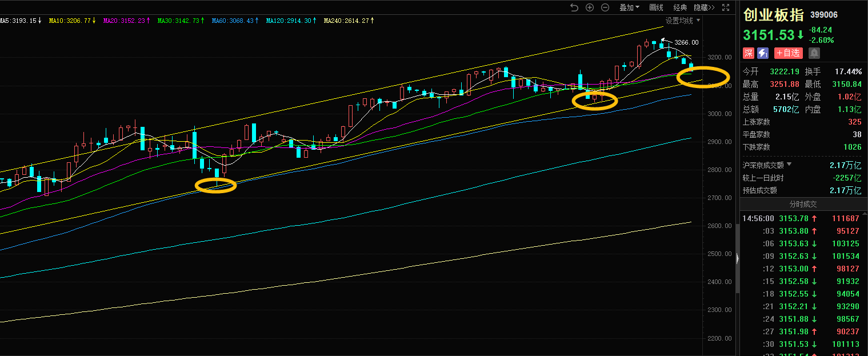
Task: Open the 沪深京成交额 dropdown arrow
Action: (789, 165)
